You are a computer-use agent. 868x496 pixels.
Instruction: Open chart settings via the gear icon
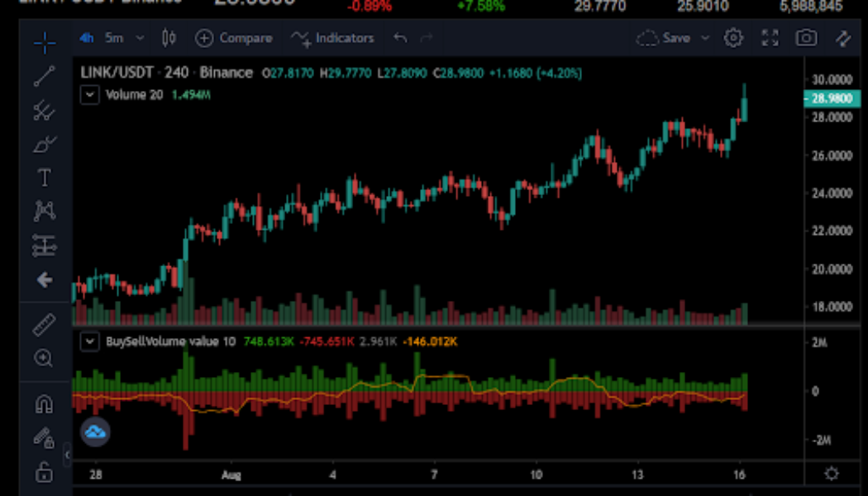click(733, 38)
